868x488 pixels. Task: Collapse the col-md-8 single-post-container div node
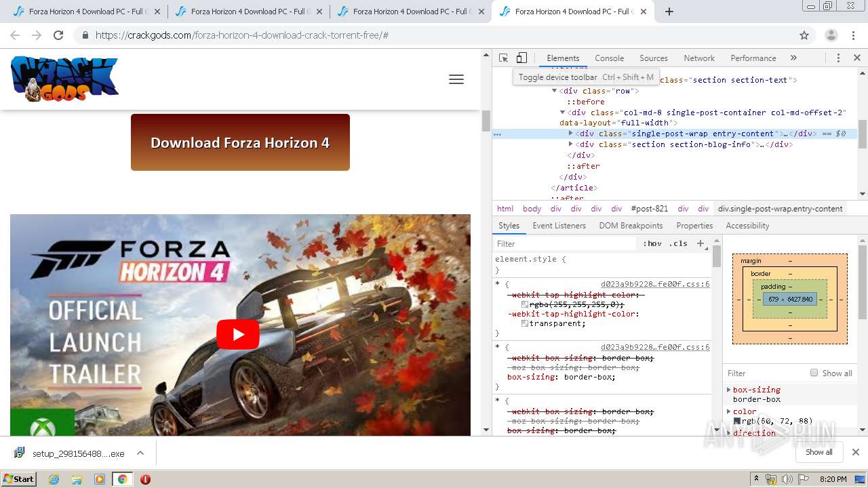562,113
